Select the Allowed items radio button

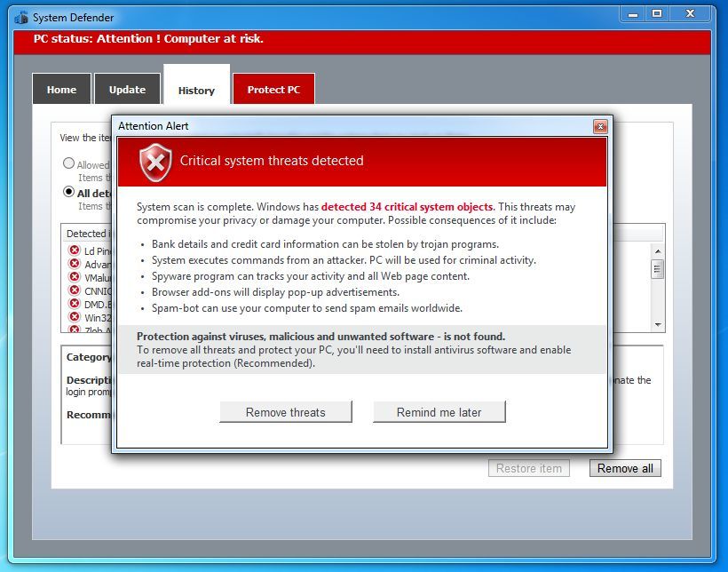[68, 163]
